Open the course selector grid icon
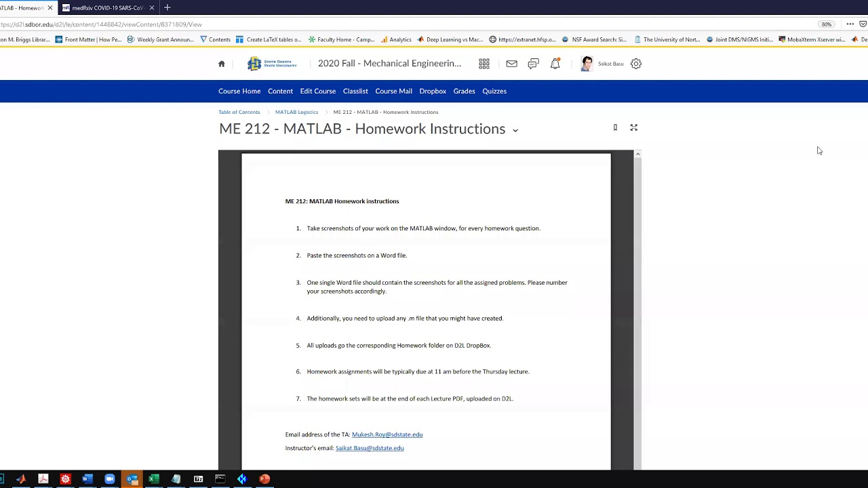The width and height of the screenshot is (868, 488). pos(484,64)
